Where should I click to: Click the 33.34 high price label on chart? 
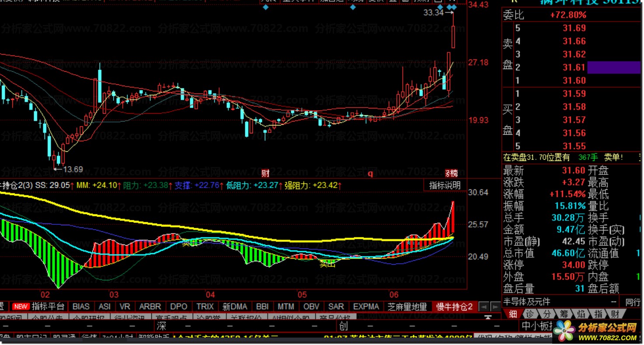433,13
